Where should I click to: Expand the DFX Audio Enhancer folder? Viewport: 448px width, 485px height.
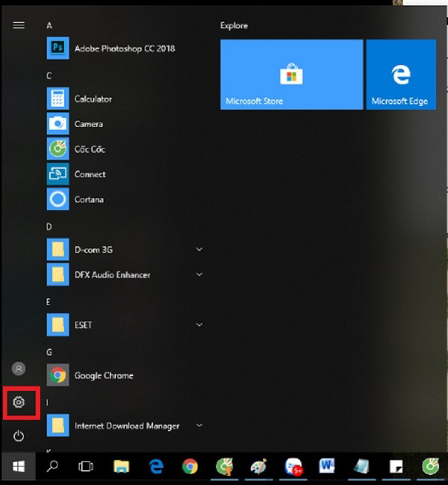click(x=199, y=275)
